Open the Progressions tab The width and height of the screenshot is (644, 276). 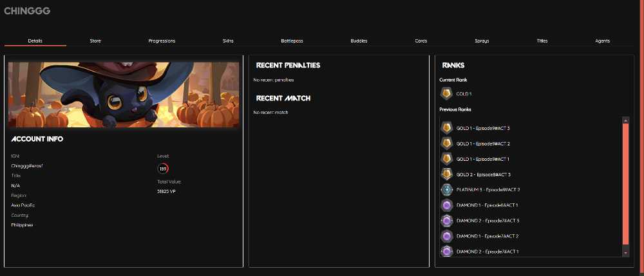click(x=162, y=41)
